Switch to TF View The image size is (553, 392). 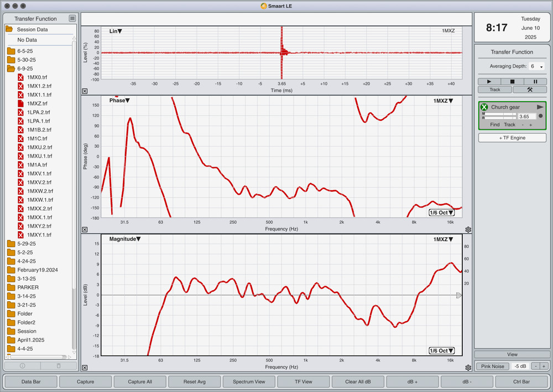pos(303,381)
